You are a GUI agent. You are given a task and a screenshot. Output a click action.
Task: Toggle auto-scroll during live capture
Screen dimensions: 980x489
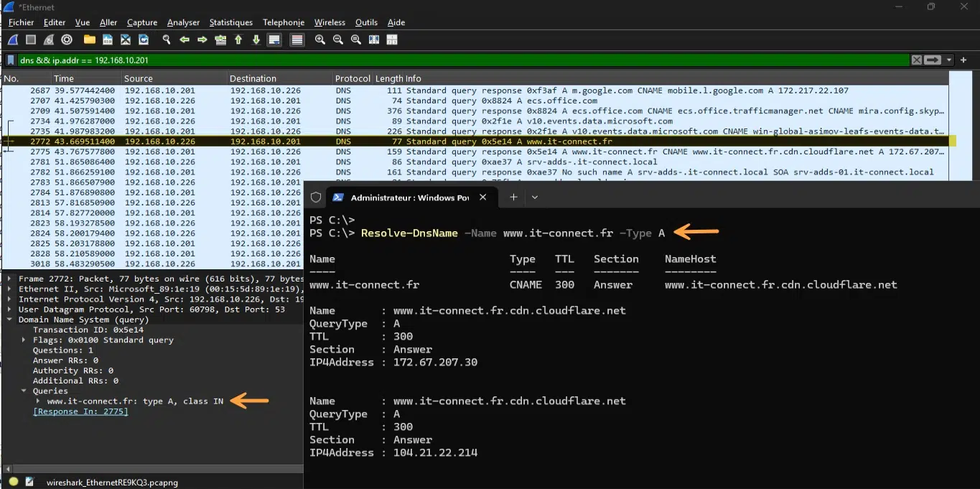tap(274, 39)
